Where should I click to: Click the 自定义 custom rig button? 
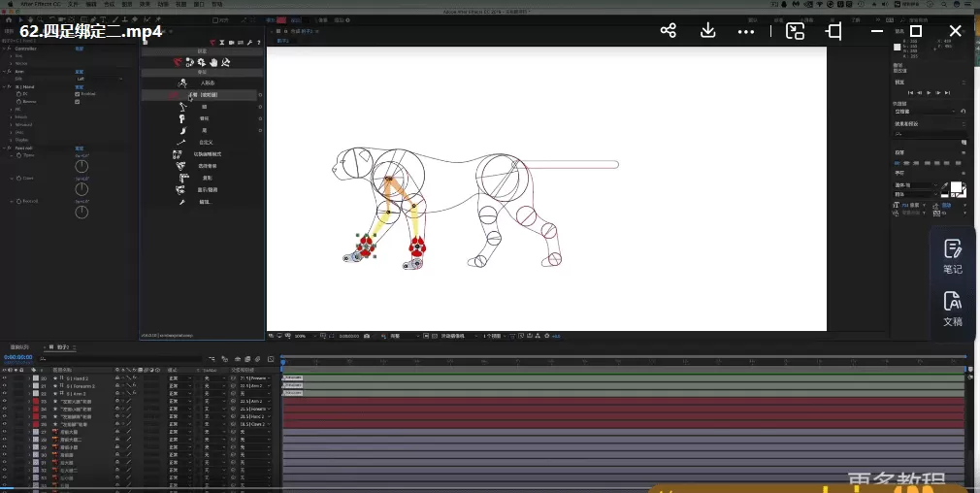(x=204, y=142)
